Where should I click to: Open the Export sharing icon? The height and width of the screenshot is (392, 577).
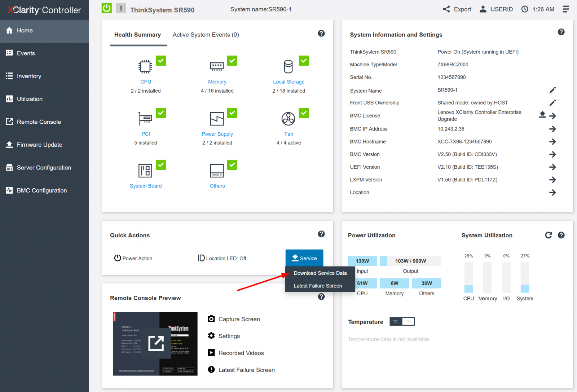(x=447, y=9)
